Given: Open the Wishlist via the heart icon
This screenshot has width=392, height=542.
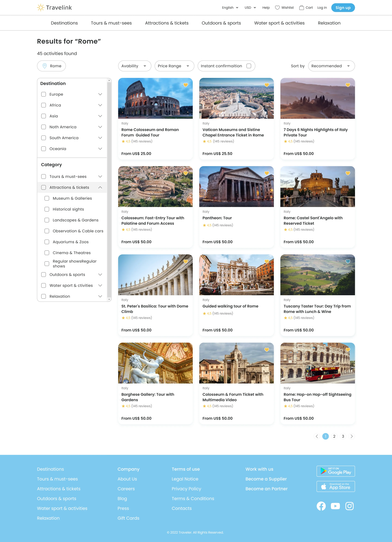Looking at the screenshot, I should click(277, 7).
